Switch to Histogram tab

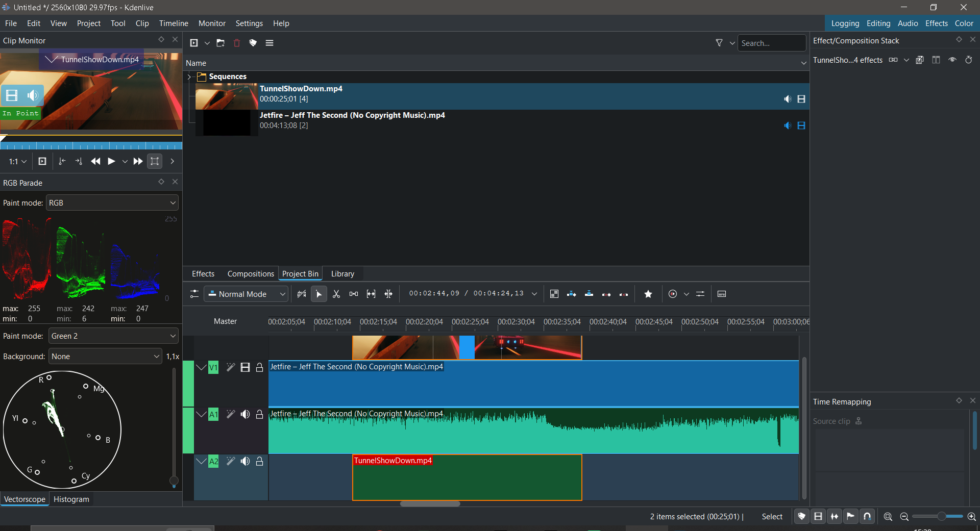pyautogui.click(x=71, y=499)
